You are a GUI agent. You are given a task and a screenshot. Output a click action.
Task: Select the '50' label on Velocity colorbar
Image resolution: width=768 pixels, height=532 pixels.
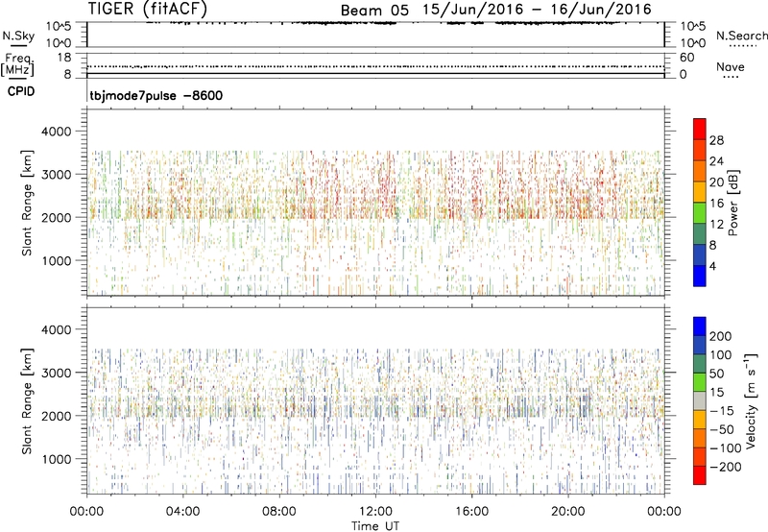point(716,374)
